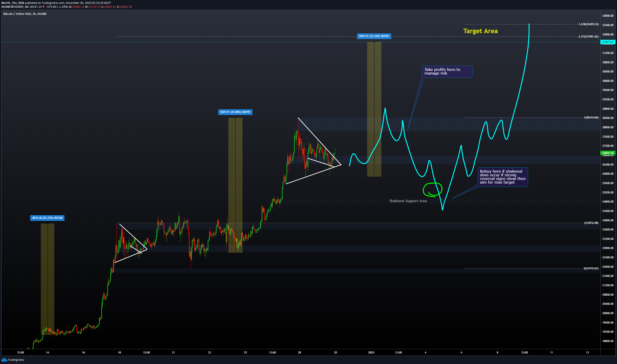Screen dimensions: 617x364
Task: Select the 'Take profits here to manage risk' callout
Action: tap(447, 72)
